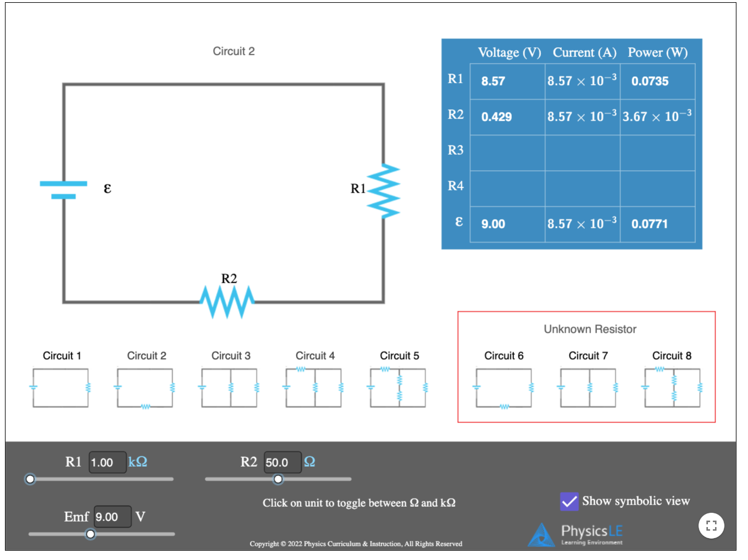This screenshot has width=748, height=560.
Task: Select the Circuit 5 diagram
Action: [x=398, y=387]
